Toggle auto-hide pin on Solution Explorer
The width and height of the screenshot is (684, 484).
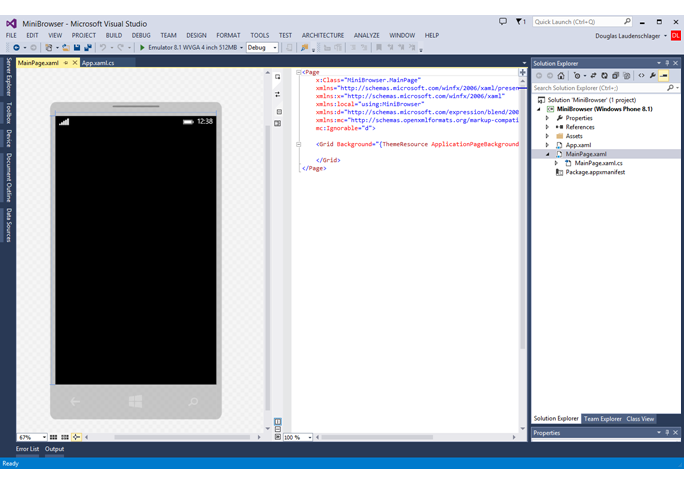(667, 63)
